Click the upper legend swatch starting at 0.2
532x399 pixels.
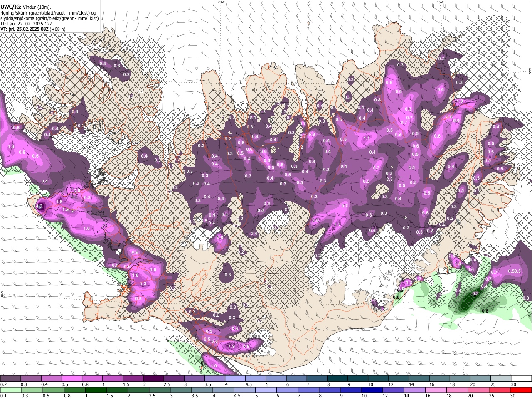(10, 379)
